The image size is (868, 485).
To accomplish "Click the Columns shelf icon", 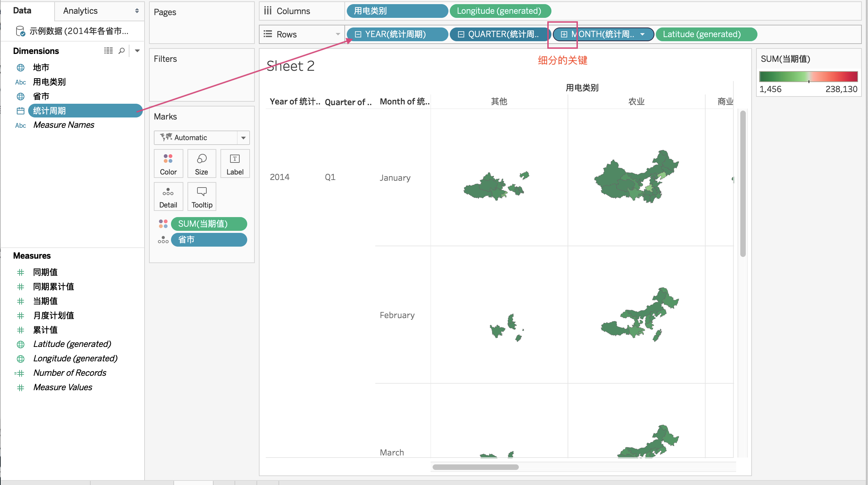I will (268, 11).
